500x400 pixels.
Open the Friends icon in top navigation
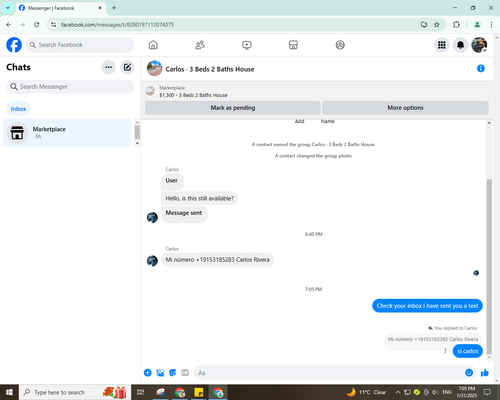coord(200,45)
